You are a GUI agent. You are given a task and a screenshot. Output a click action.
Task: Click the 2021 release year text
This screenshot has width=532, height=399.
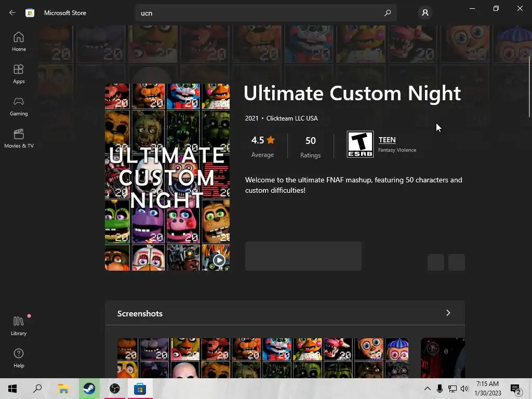252,118
